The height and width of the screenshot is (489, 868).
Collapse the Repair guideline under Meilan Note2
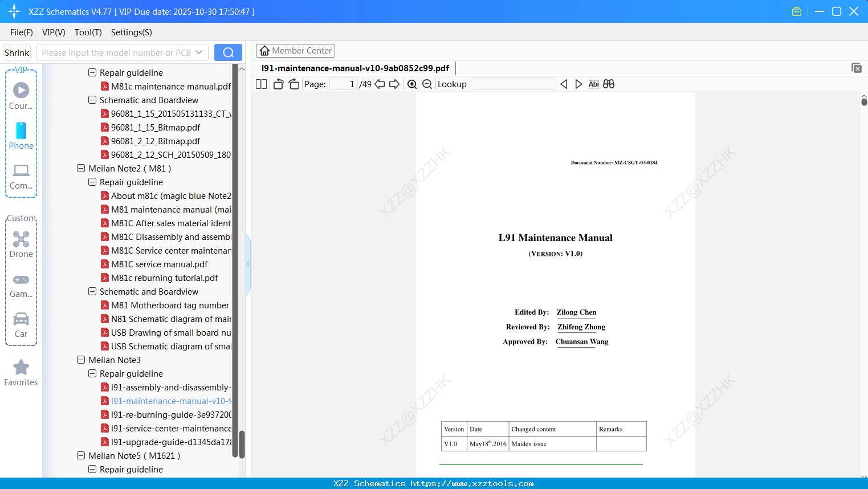92,182
